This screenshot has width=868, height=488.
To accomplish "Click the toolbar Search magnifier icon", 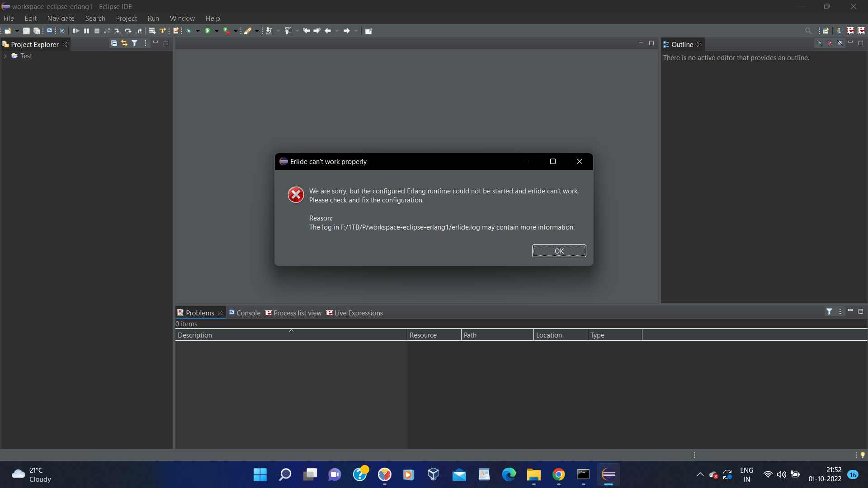I will tap(808, 31).
